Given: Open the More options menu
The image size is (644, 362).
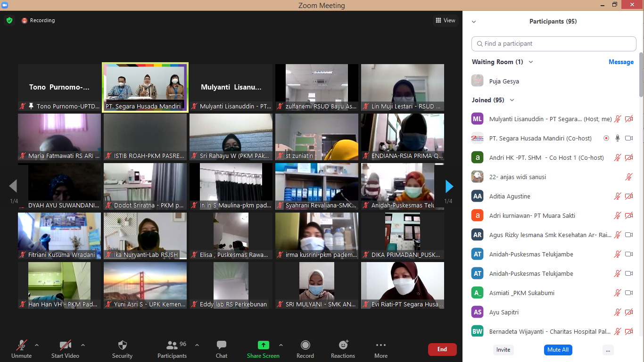Looking at the screenshot, I should [381, 349].
